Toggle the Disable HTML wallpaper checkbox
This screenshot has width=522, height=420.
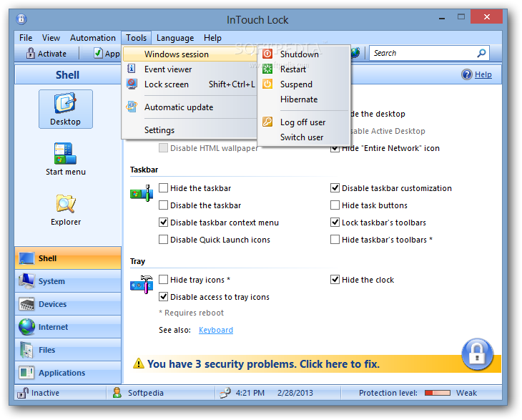(163, 148)
